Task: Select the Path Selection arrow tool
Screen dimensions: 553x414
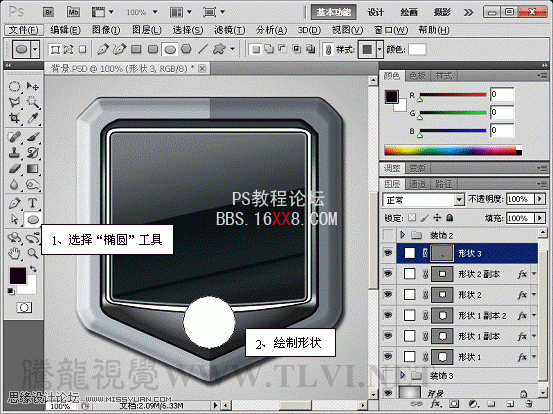Action: [x=14, y=219]
